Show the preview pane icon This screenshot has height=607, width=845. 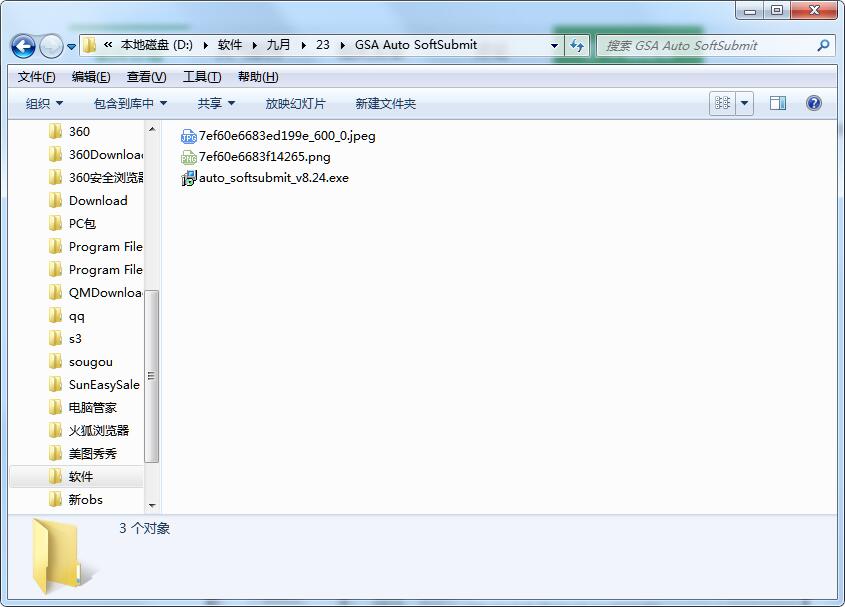[777, 102]
